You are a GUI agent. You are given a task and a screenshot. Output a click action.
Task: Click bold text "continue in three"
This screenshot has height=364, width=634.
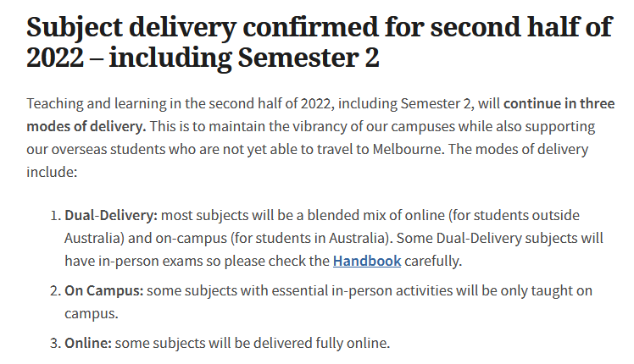559,104
